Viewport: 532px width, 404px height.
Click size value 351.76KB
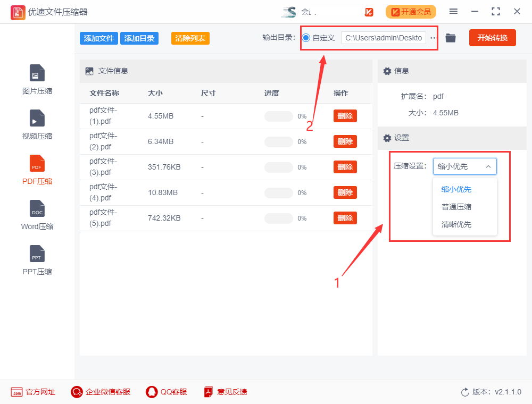[x=164, y=167]
